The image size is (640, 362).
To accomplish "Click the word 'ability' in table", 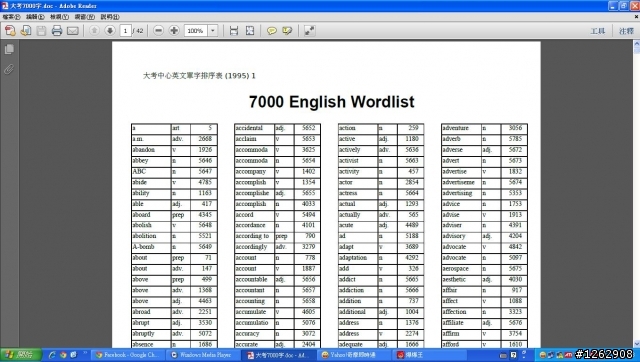I will click(x=141, y=193).
